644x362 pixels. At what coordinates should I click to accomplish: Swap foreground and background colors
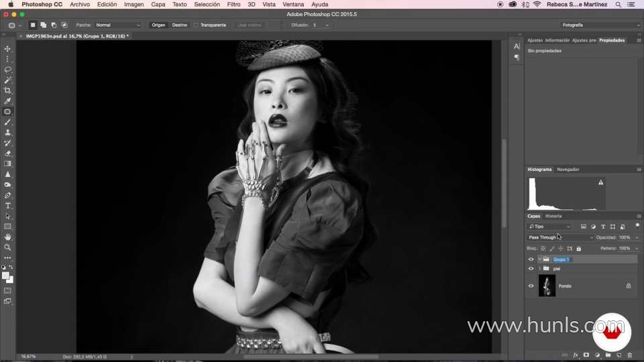point(11,267)
